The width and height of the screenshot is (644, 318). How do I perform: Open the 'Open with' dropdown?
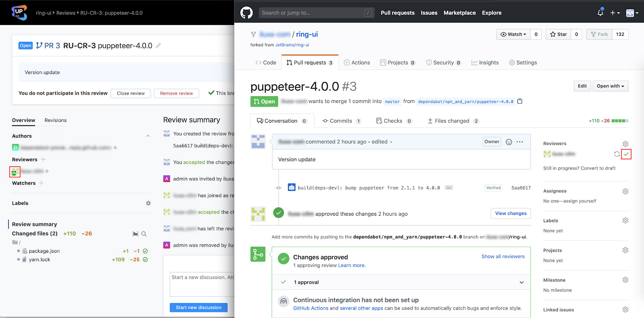click(x=610, y=86)
